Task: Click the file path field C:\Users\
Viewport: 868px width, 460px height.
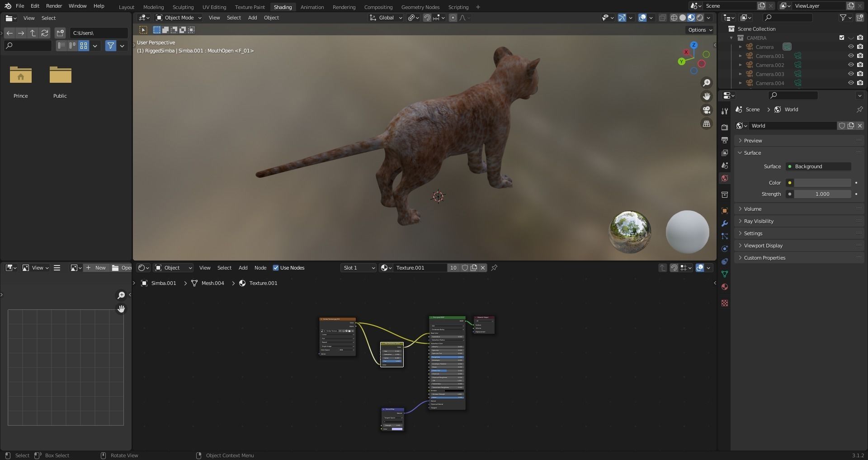Action: pyautogui.click(x=99, y=33)
